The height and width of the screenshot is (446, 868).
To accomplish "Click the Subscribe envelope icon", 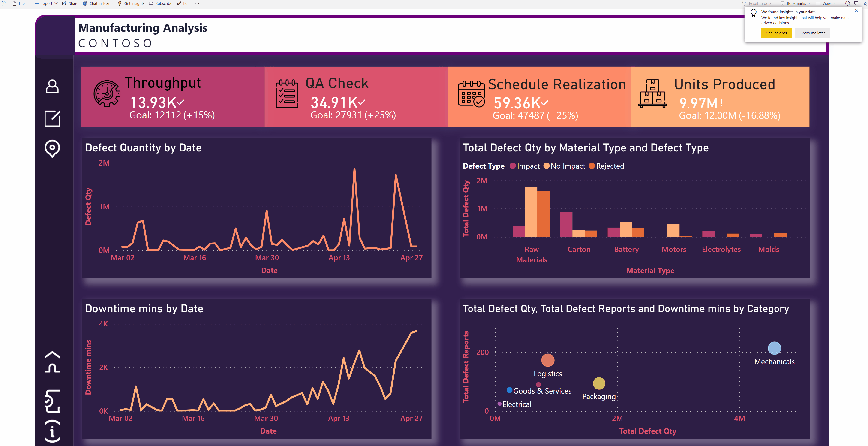I will [152, 3].
